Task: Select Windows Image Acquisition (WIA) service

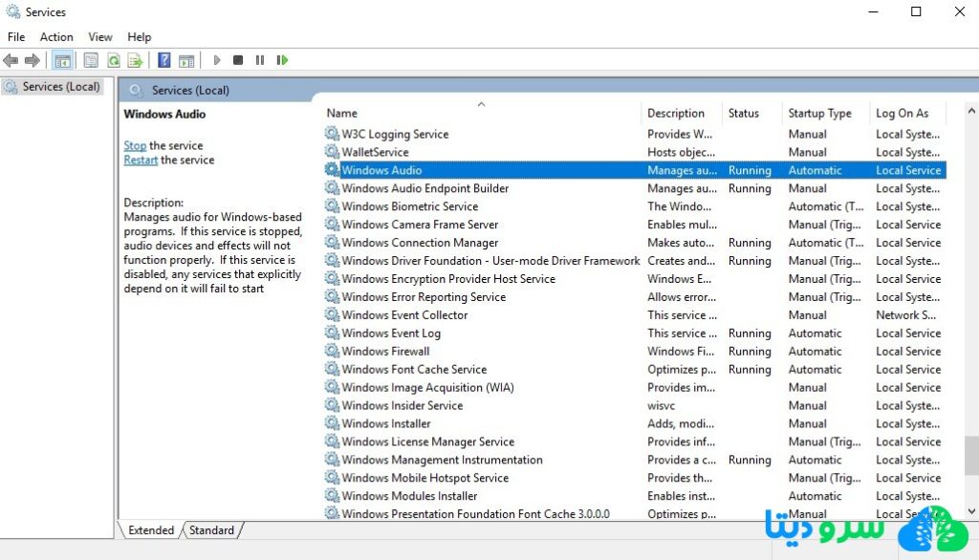Action: coord(427,387)
